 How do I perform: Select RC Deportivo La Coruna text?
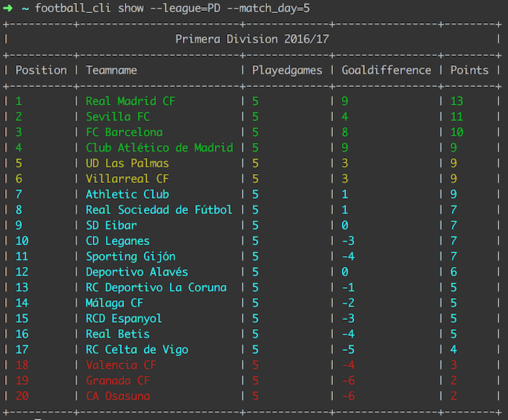pyautogui.click(x=156, y=287)
